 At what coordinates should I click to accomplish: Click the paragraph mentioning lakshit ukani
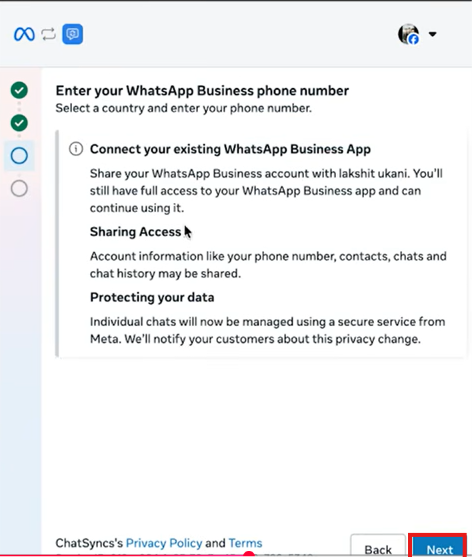[266, 191]
